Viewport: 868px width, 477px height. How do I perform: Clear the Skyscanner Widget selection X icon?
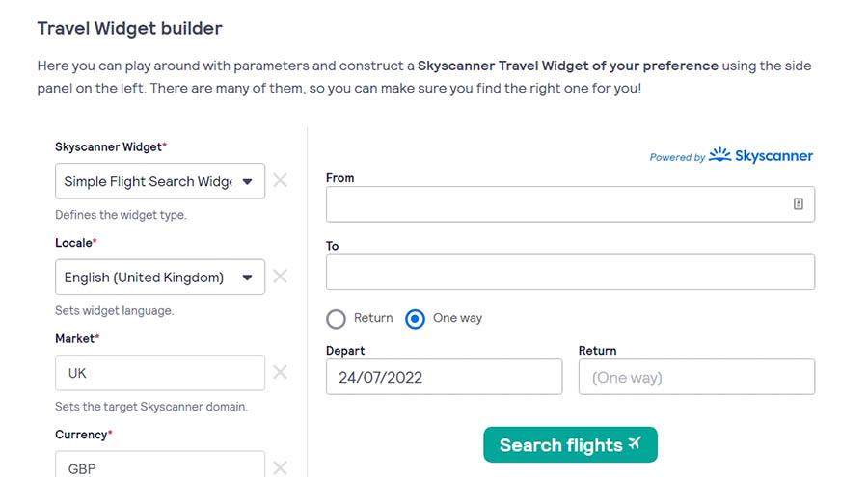click(280, 180)
